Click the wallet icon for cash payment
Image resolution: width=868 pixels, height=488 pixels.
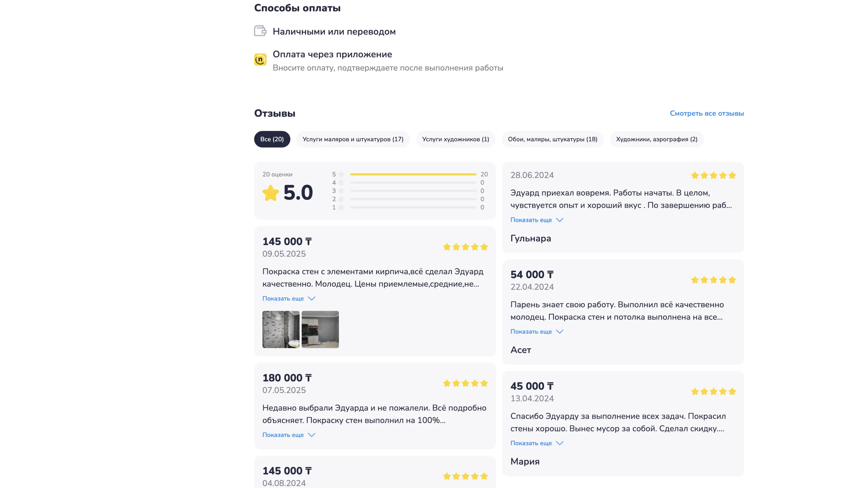pos(260,31)
